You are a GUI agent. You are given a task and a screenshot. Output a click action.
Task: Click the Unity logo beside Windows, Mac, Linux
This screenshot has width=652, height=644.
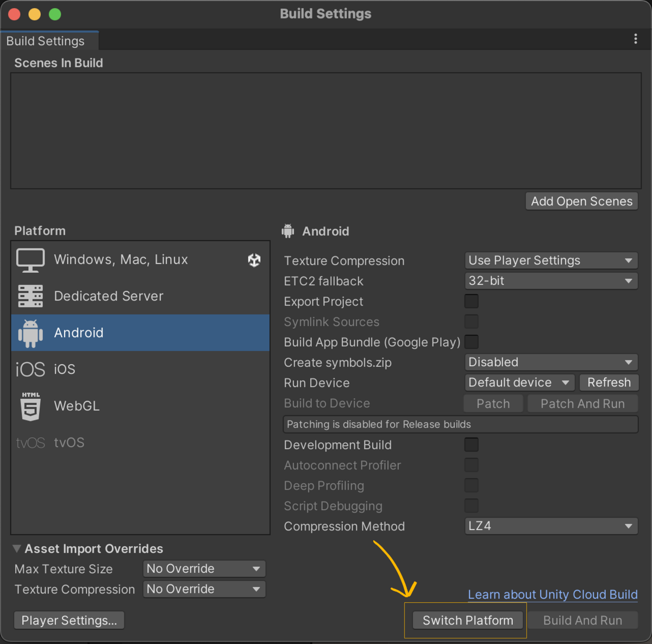(x=254, y=260)
